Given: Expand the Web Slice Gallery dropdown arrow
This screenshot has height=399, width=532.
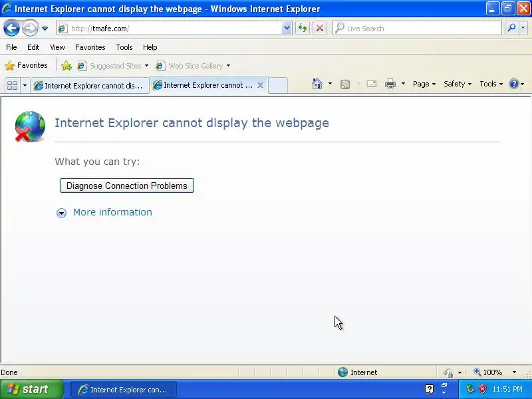Looking at the screenshot, I should click(228, 65).
